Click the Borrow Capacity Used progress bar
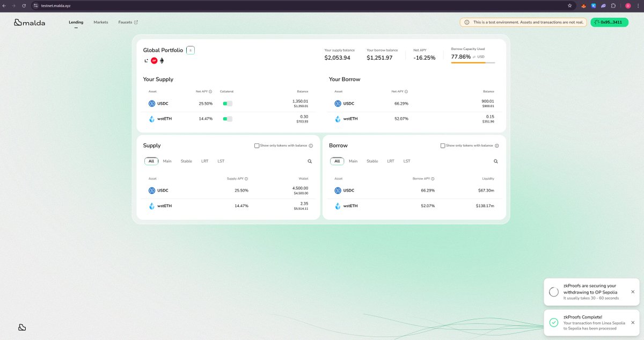Image resolution: width=644 pixels, height=340 pixels. 473,63
